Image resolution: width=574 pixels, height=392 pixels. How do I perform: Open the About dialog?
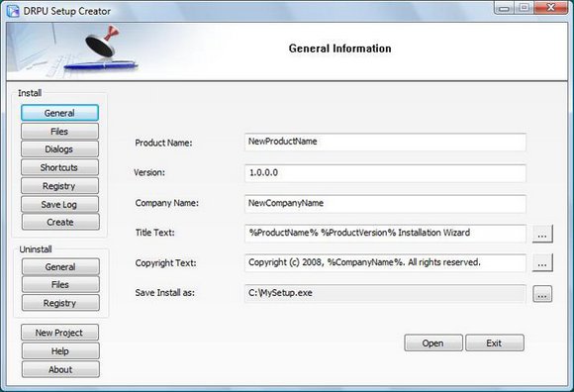click(60, 369)
